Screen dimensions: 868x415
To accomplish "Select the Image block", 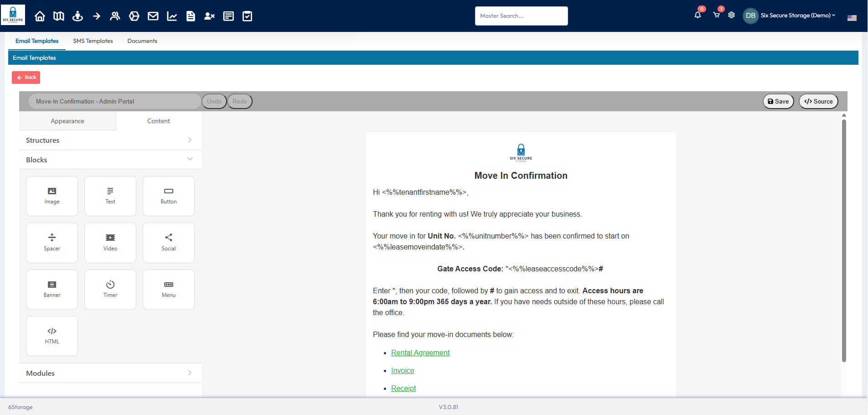I will [52, 196].
